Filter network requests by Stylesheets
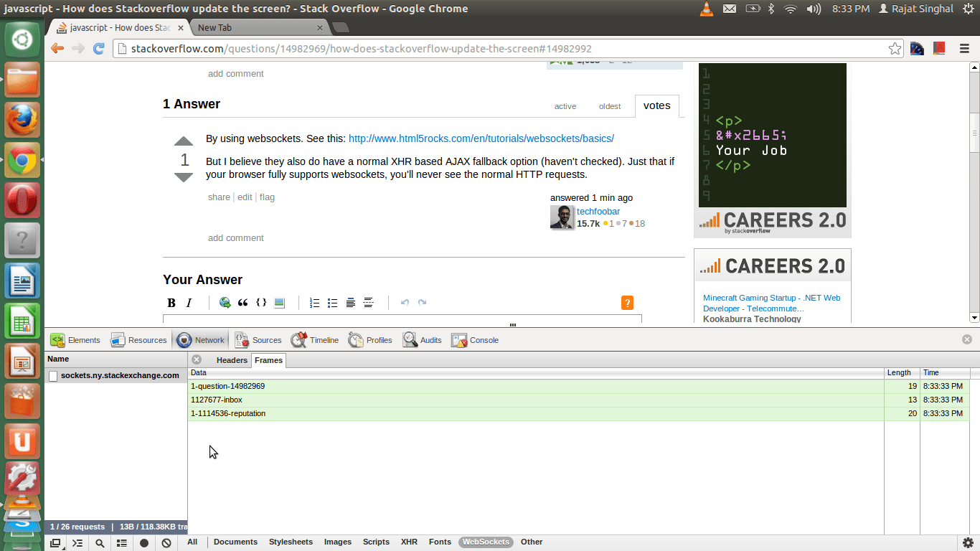The width and height of the screenshot is (980, 551). (x=291, y=542)
